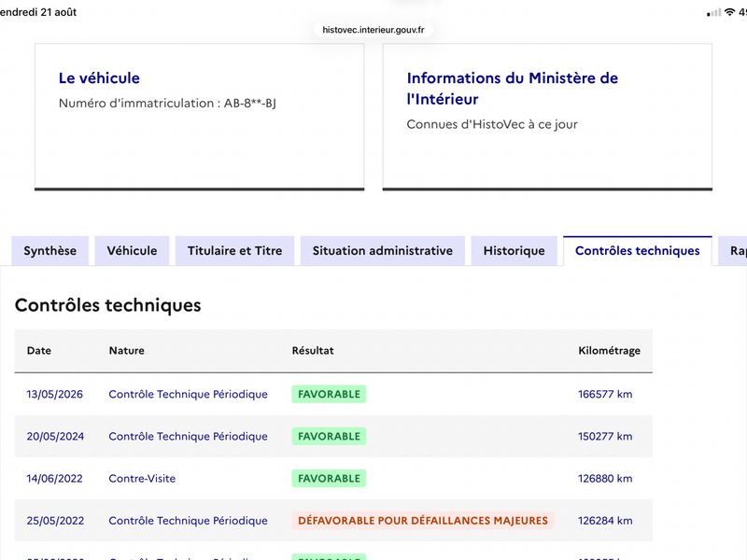Click Contrôle Technique Périodique in 20/05/2024 row
747x560 pixels.
pos(189,436)
